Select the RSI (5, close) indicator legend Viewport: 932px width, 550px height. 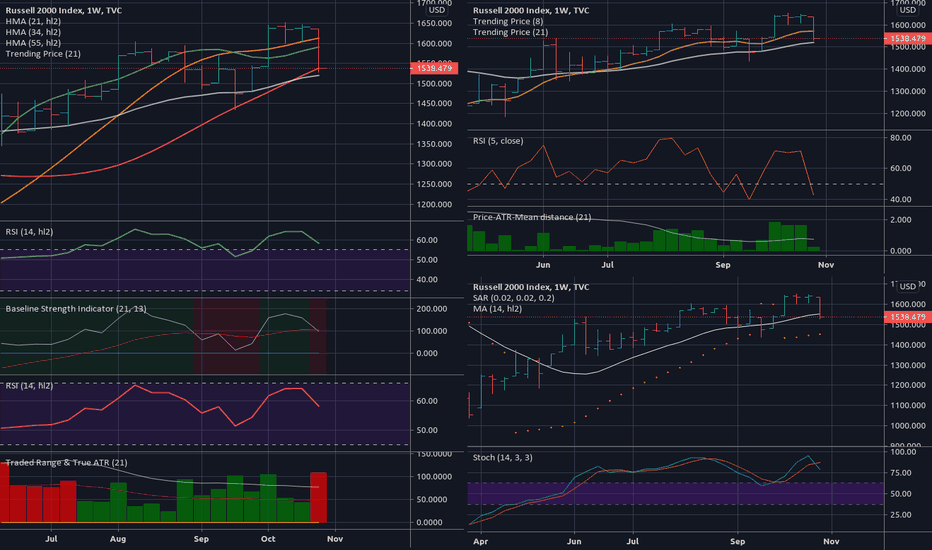coord(498,141)
